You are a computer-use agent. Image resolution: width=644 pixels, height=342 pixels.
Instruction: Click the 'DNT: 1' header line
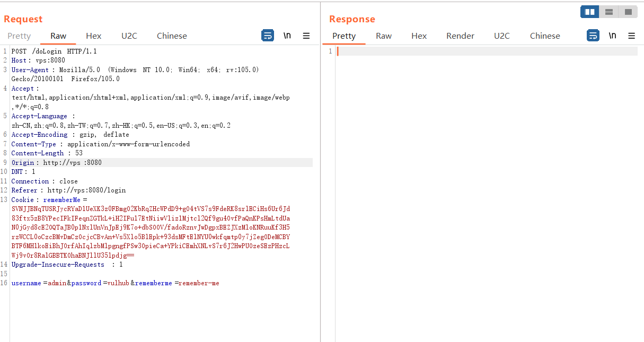pos(23,172)
